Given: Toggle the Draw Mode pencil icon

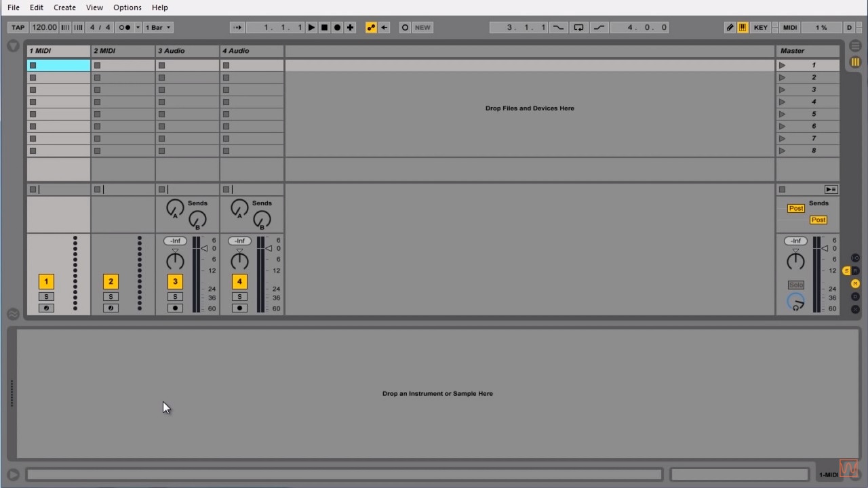Looking at the screenshot, I should (x=730, y=28).
